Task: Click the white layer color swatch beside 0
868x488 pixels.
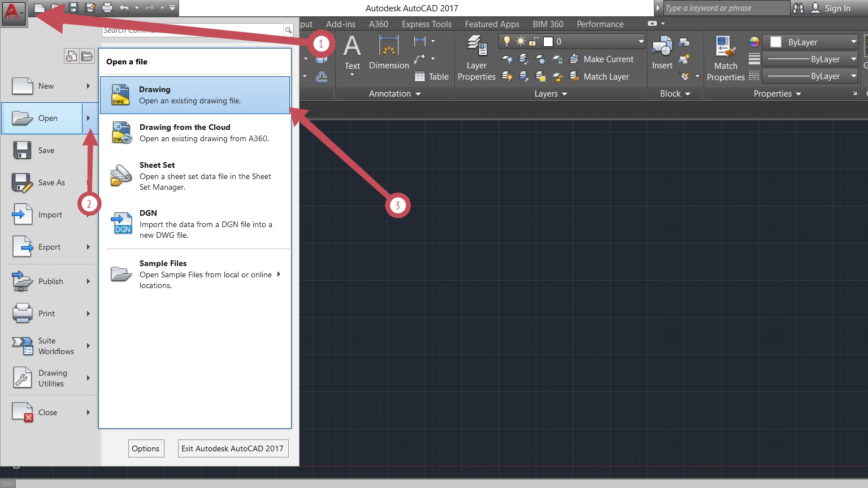Action: point(548,42)
